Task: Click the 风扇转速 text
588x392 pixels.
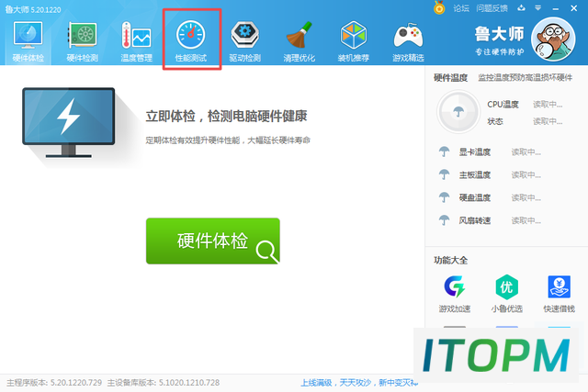Action: 475,220
